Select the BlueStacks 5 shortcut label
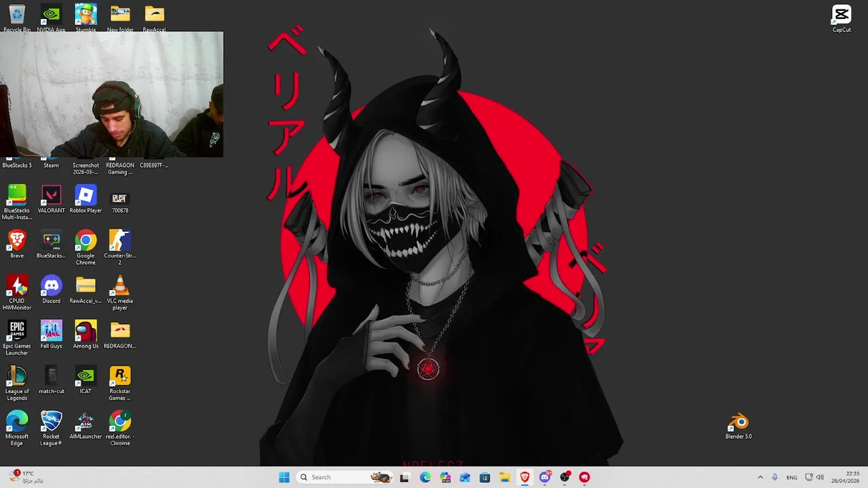Screen dimensions: 868x488 tap(17, 165)
